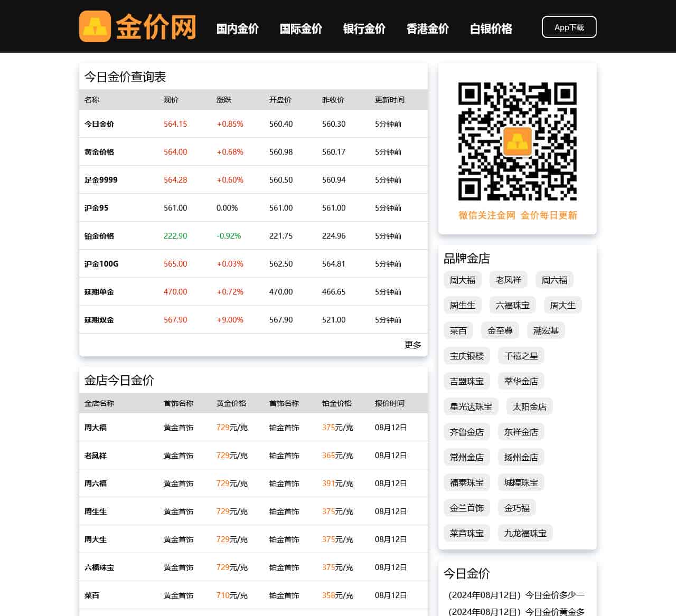Image resolution: width=676 pixels, height=616 pixels.
Task: Click the +9.00% change value
Action: click(x=230, y=320)
